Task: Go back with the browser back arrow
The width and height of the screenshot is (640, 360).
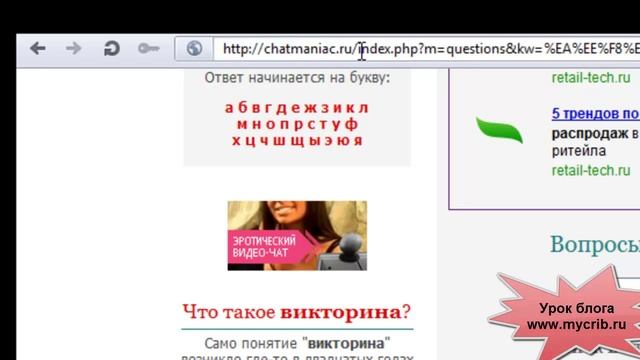Action: coord(38,49)
